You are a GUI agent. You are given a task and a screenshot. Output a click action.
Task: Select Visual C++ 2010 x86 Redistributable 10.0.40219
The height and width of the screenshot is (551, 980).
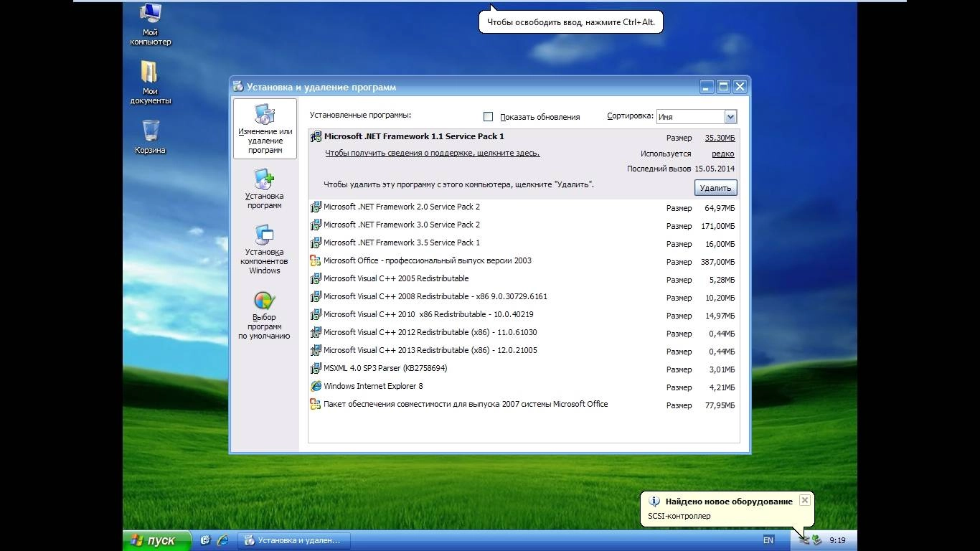(x=524, y=315)
